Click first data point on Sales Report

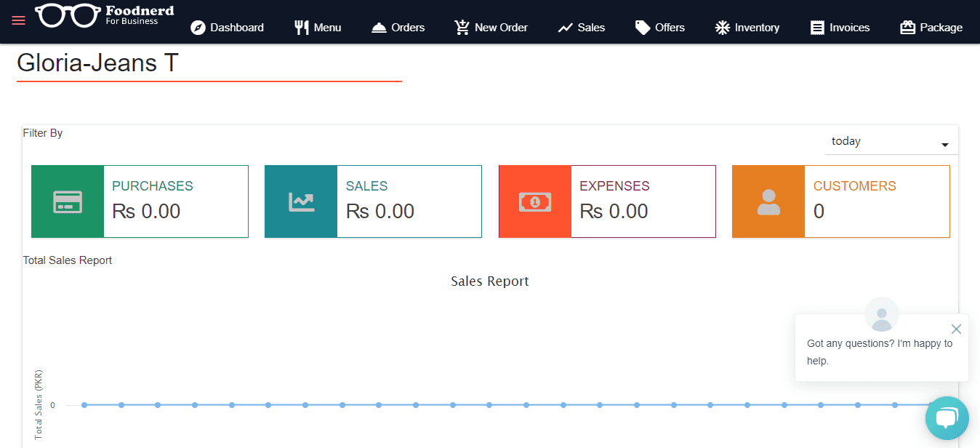pyautogui.click(x=84, y=405)
